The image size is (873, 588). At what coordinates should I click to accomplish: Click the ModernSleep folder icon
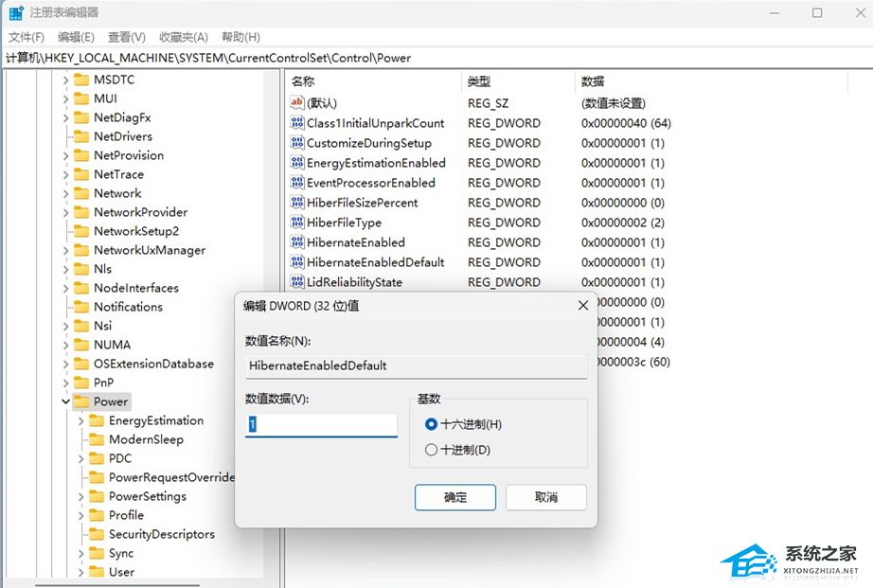[97, 439]
